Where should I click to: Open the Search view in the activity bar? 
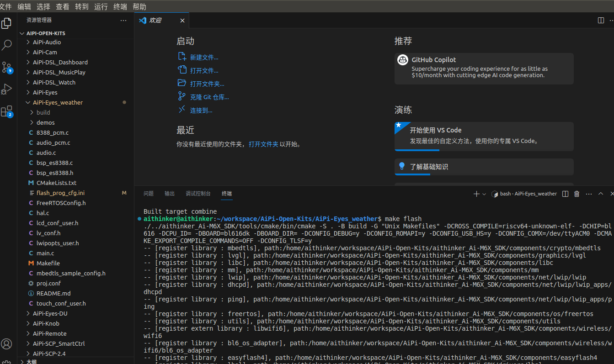coord(6,45)
